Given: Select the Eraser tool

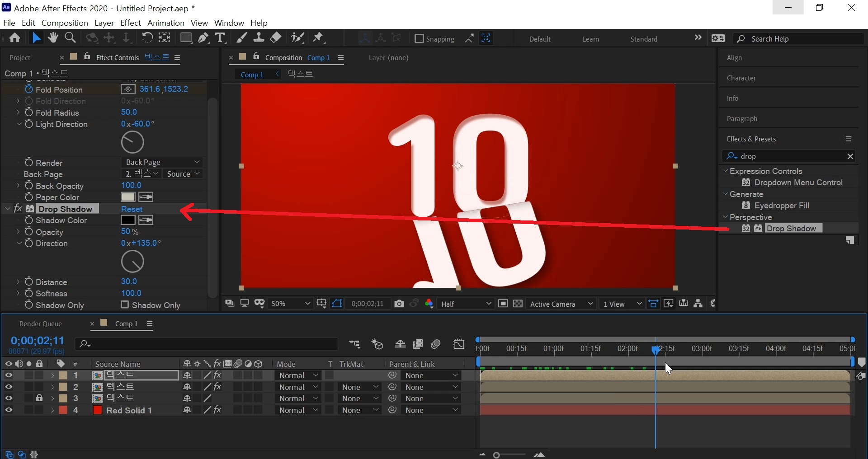Looking at the screenshot, I should pos(276,38).
